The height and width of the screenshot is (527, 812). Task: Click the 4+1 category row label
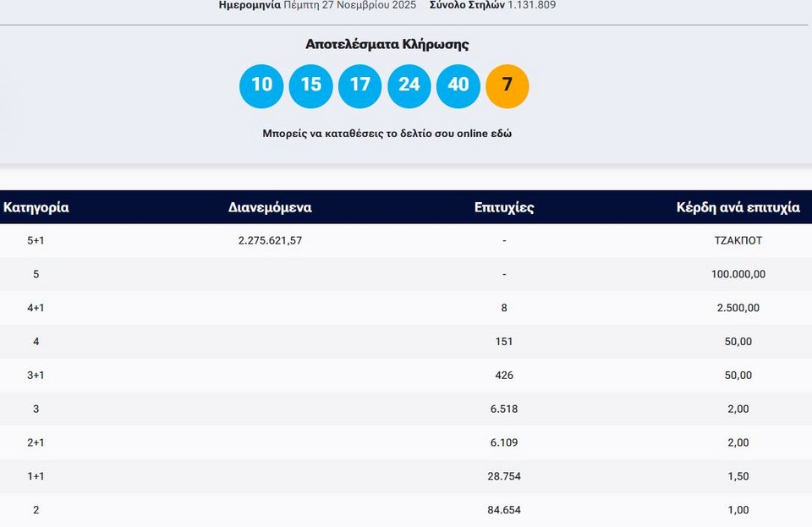[36, 308]
